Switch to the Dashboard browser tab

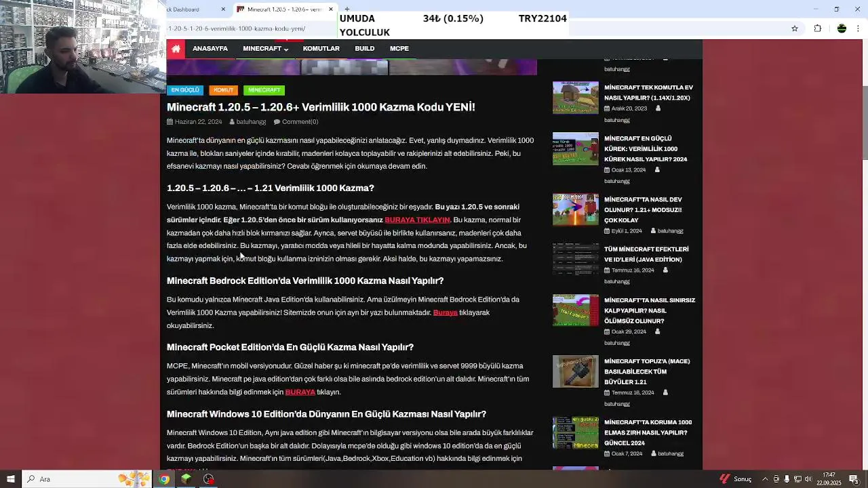pos(193,9)
